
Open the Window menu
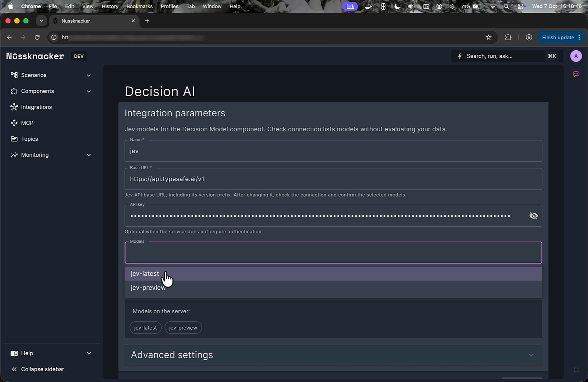coord(212,6)
